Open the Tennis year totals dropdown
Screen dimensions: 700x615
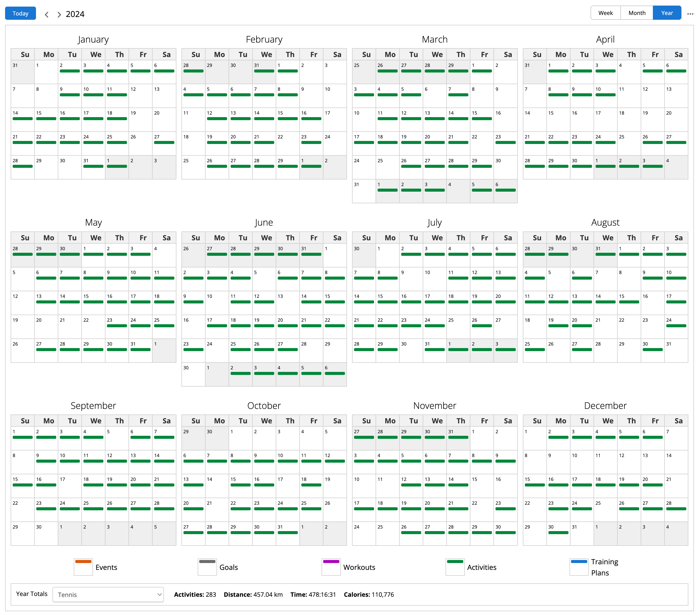[x=108, y=594]
